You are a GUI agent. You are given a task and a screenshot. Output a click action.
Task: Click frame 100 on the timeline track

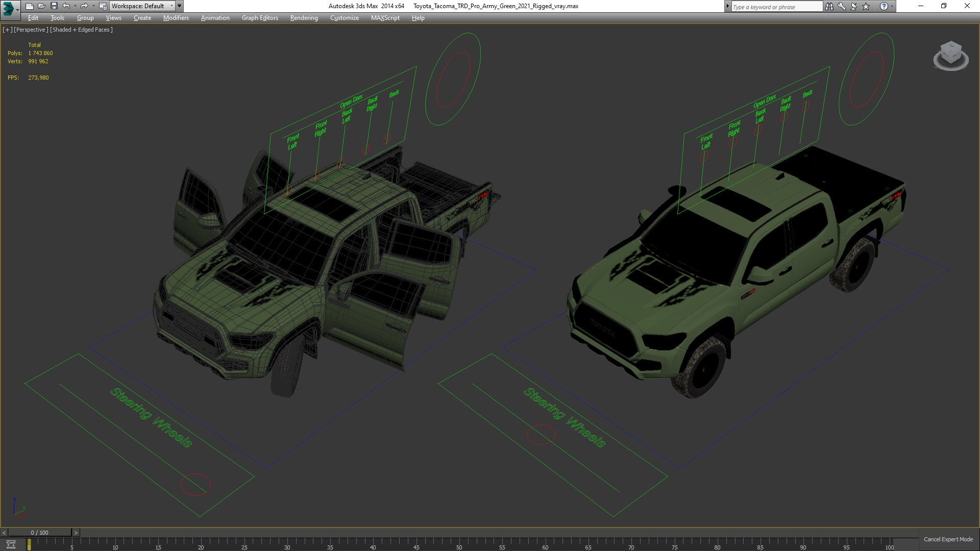(x=889, y=544)
